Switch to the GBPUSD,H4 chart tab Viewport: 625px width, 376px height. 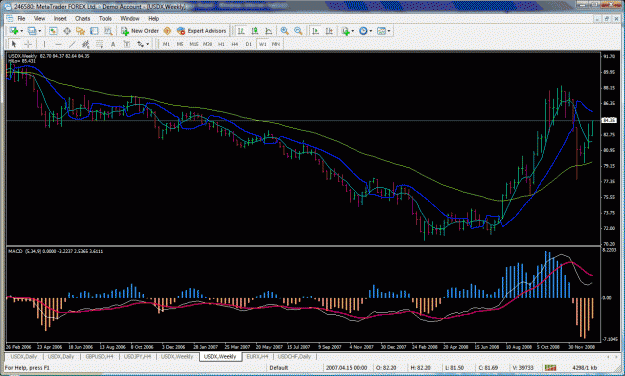[x=100, y=356]
